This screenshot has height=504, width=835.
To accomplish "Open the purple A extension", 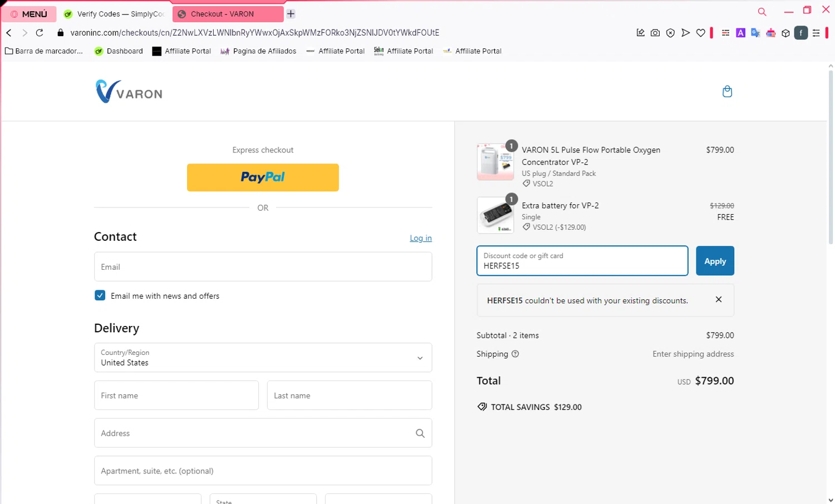I will coord(740,33).
